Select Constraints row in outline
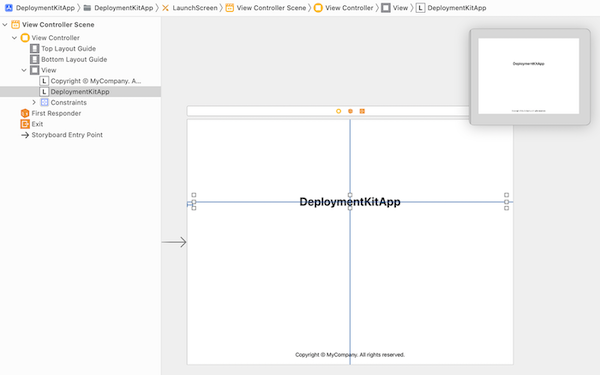Screen dimensions: 600x375 point(80,102)
